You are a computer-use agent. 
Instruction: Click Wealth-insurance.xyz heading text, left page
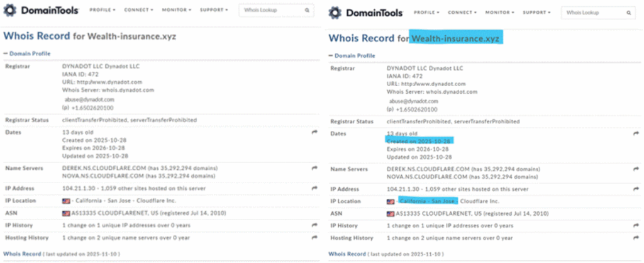[132, 36]
